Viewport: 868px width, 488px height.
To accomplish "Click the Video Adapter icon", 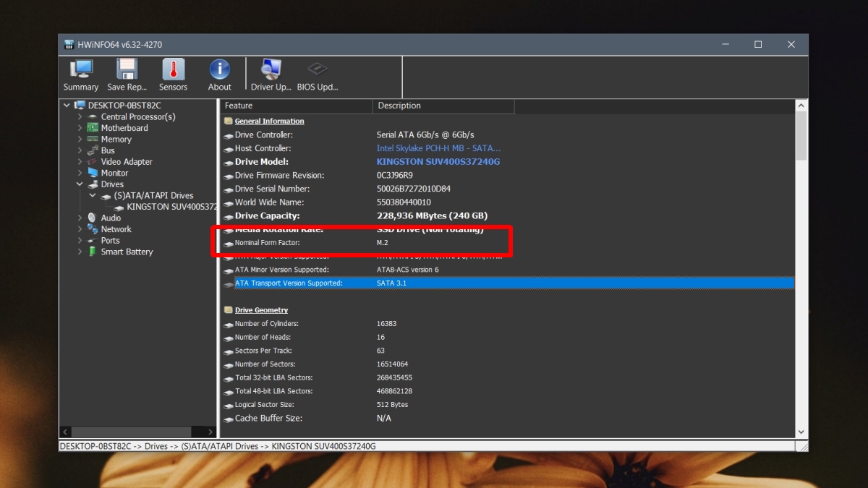I will pyautogui.click(x=93, y=162).
